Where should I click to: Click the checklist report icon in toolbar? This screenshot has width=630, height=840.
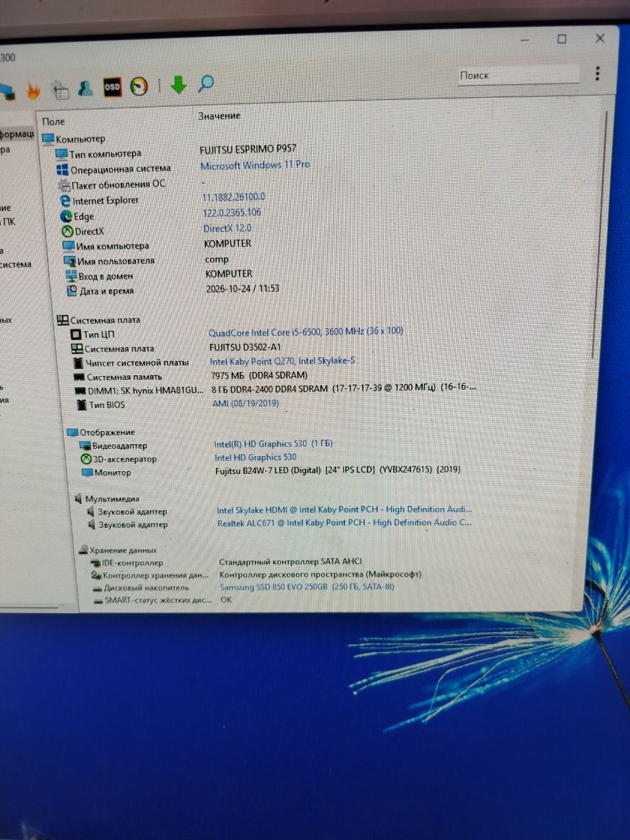coord(60,90)
